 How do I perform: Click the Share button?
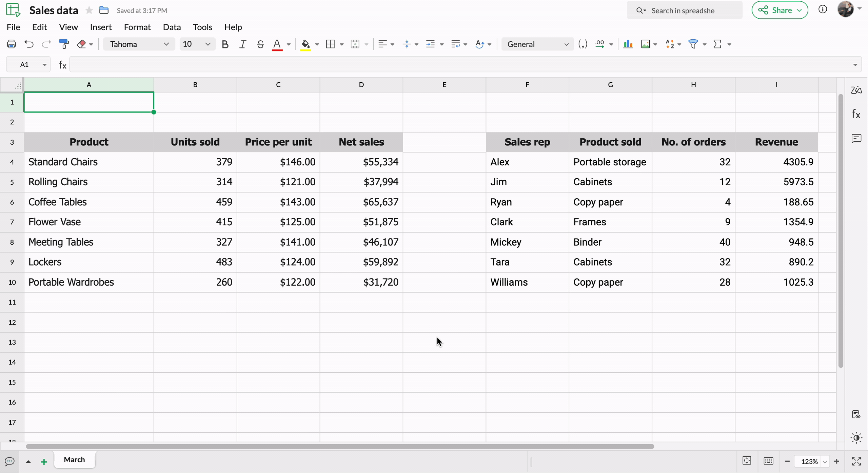pyautogui.click(x=780, y=10)
